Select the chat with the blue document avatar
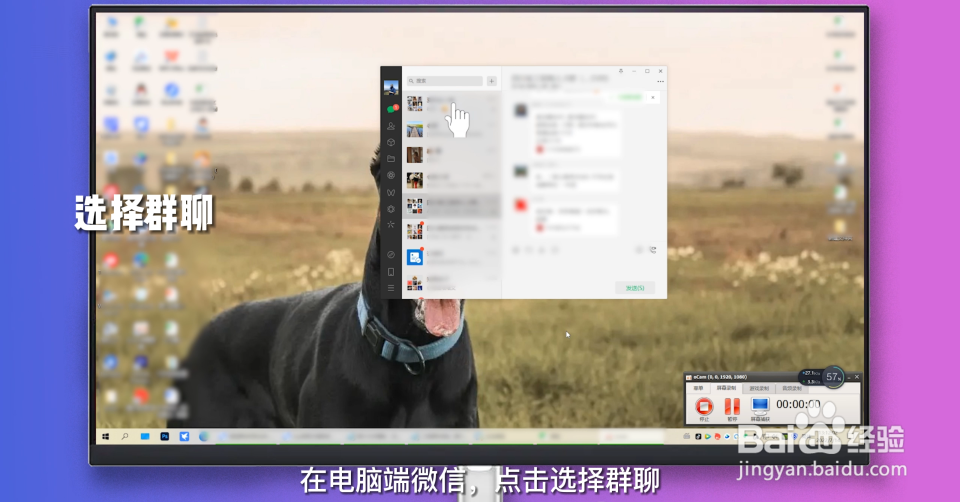 tap(451, 257)
